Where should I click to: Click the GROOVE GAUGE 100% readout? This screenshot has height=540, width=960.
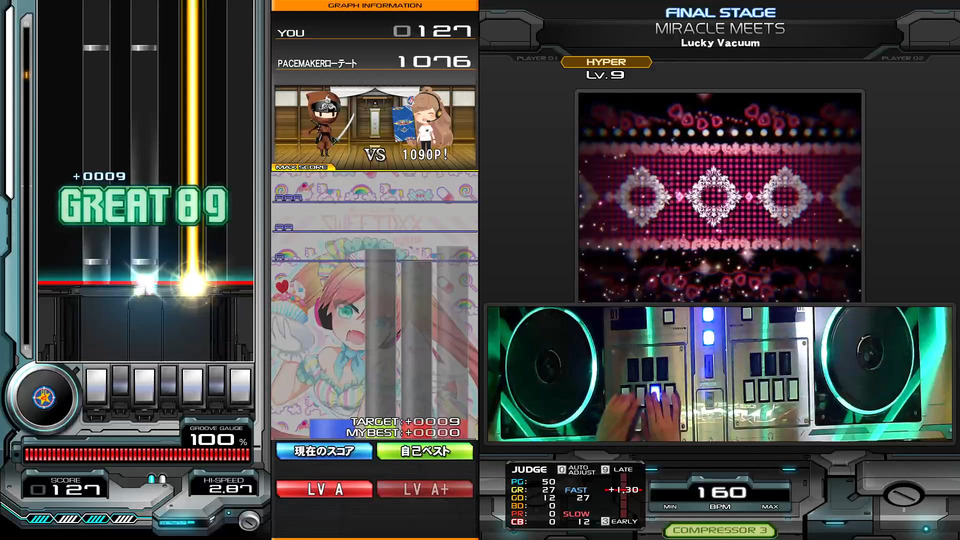click(x=218, y=436)
